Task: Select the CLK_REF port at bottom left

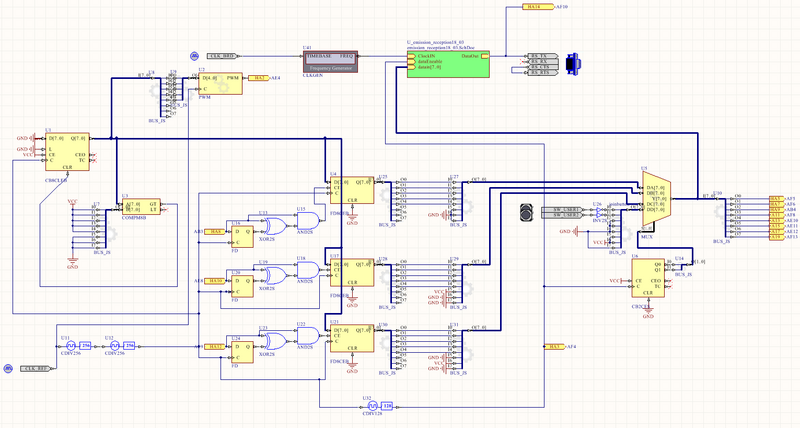Action: coord(36,369)
